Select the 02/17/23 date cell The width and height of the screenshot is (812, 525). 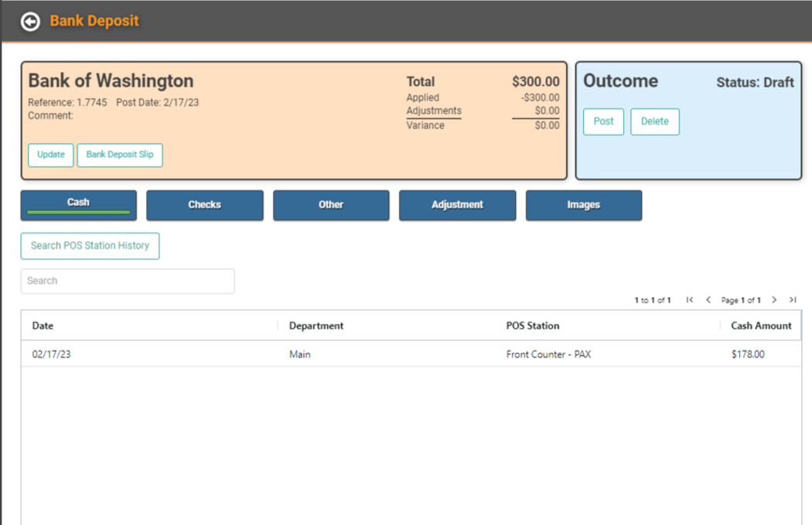click(x=51, y=354)
